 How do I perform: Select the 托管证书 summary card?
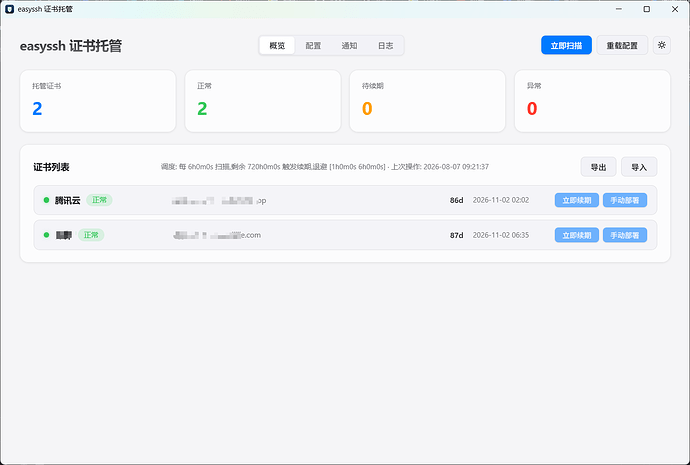98,101
